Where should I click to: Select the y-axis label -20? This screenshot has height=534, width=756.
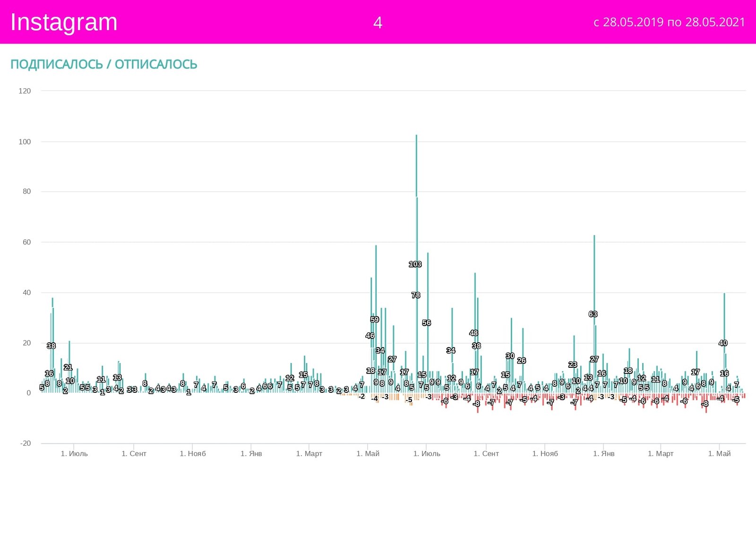pos(25,443)
